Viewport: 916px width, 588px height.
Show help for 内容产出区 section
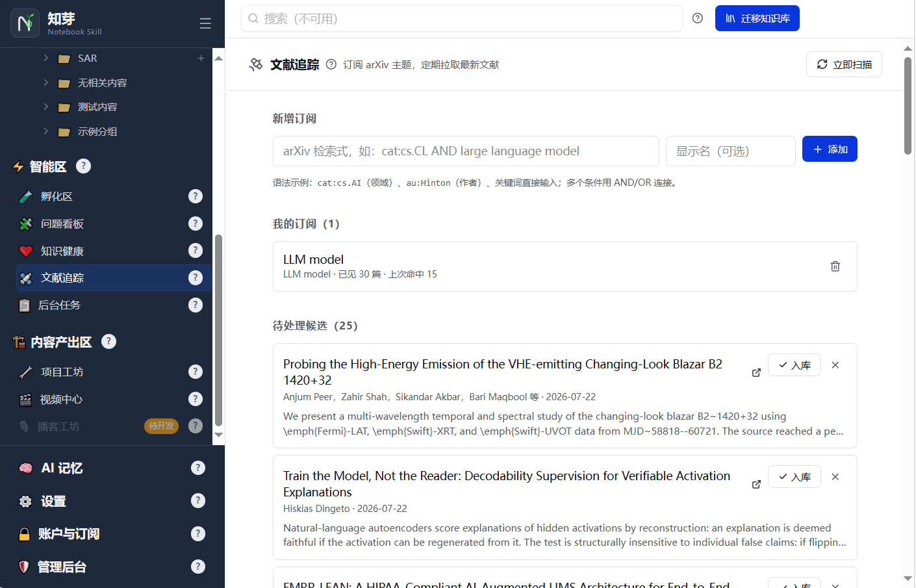pyautogui.click(x=109, y=341)
